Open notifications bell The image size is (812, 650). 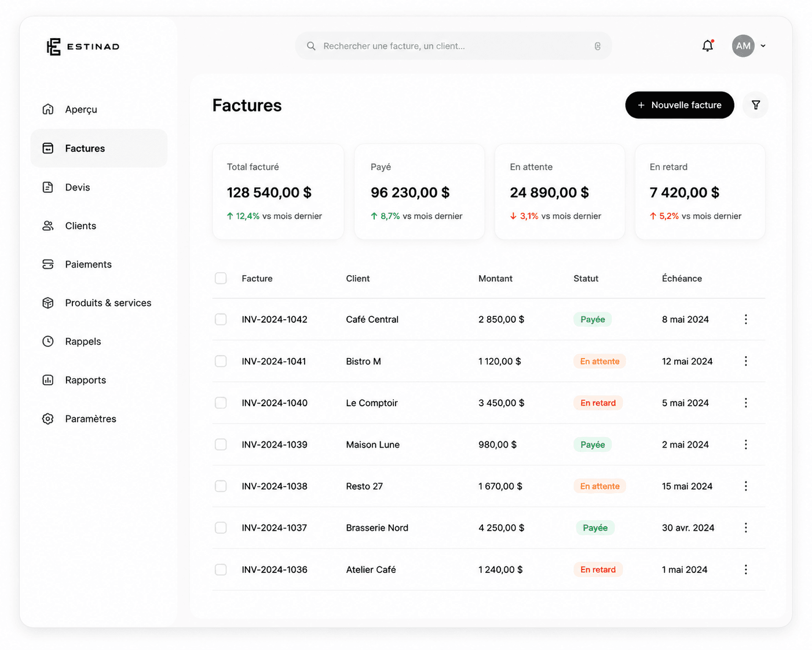pos(708,46)
